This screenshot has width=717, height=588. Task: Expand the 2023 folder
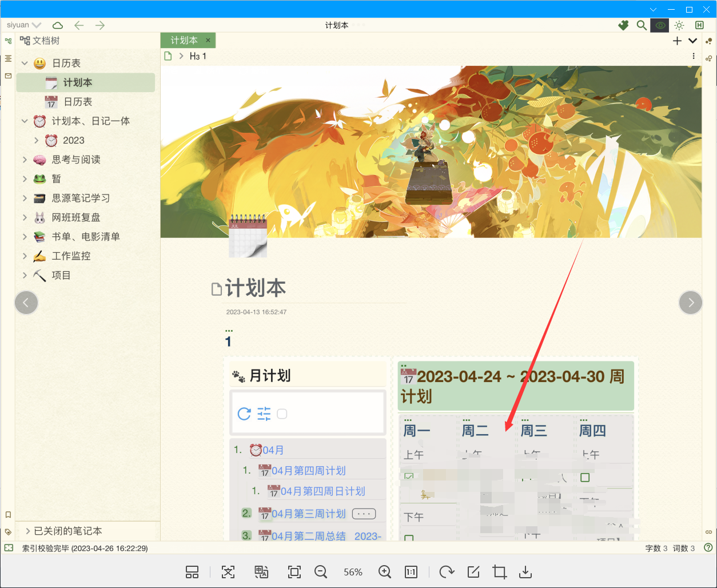pyautogui.click(x=37, y=140)
